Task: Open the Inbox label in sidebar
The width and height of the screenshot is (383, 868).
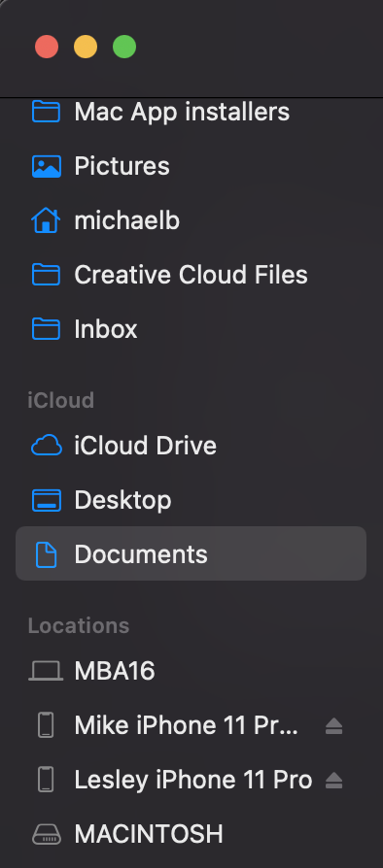Action: coord(106,329)
